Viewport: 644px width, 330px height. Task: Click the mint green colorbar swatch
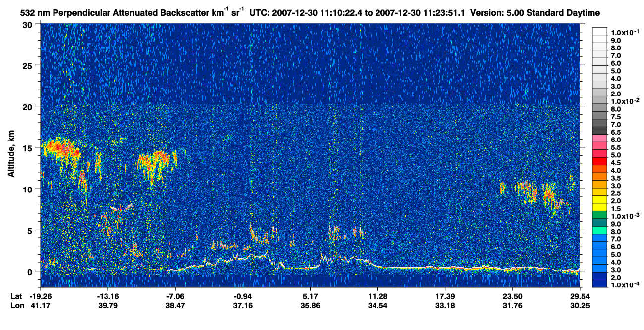[x=600, y=230]
